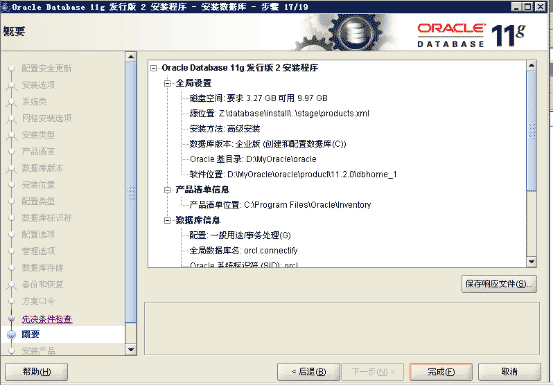
Task: Click the 安装类型 step in sidebar
Action: pyautogui.click(x=38, y=135)
